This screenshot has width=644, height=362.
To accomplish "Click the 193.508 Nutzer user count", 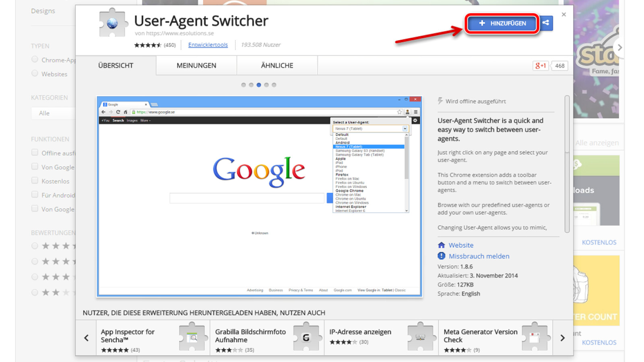I will [261, 45].
